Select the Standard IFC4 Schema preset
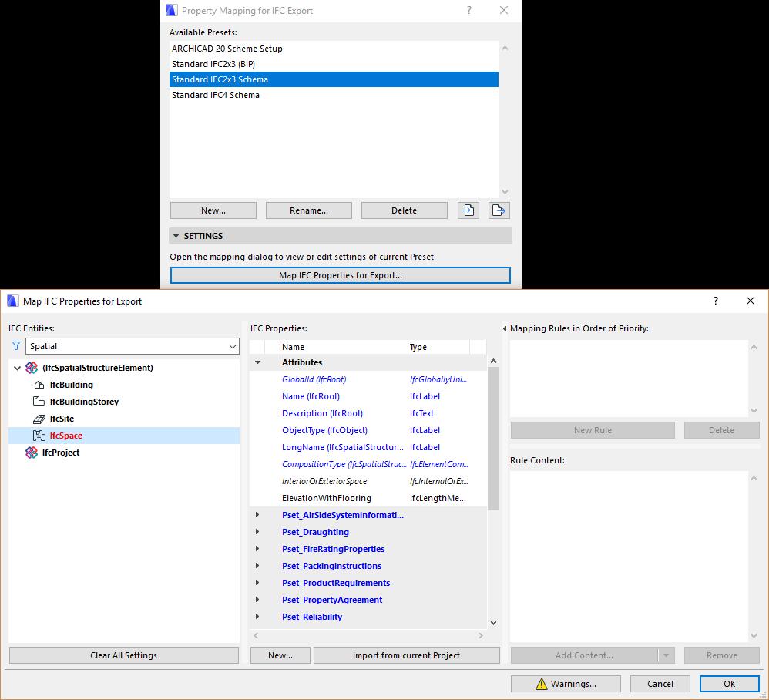Image resolution: width=769 pixels, height=700 pixels. coord(334,95)
